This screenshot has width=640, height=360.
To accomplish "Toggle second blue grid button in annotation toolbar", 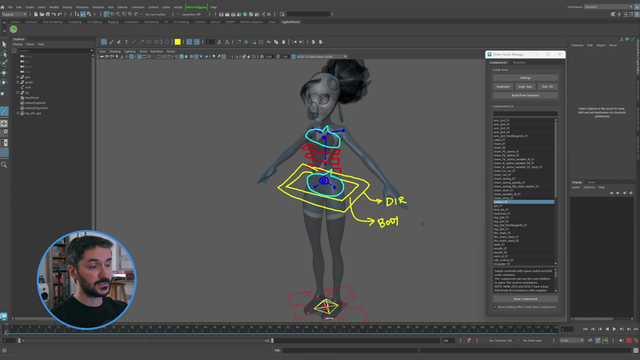I will click(x=197, y=42).
